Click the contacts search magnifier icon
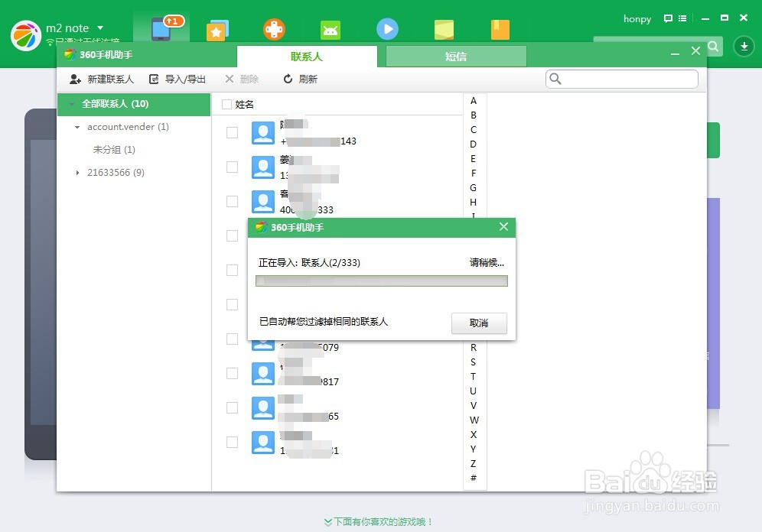The height and width of the screenshot is (532, 762). tap(555, 79)
